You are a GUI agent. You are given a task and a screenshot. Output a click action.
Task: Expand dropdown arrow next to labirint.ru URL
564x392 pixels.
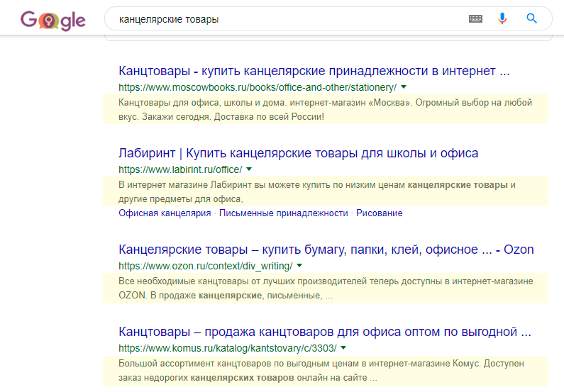(x=249, y=169)
